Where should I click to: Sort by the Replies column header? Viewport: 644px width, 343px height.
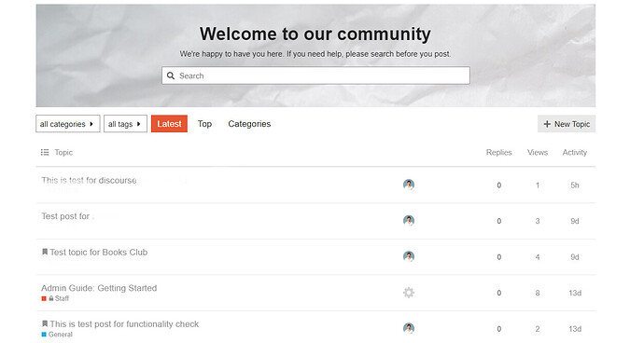pyautogui.click(x=499, y=152)
